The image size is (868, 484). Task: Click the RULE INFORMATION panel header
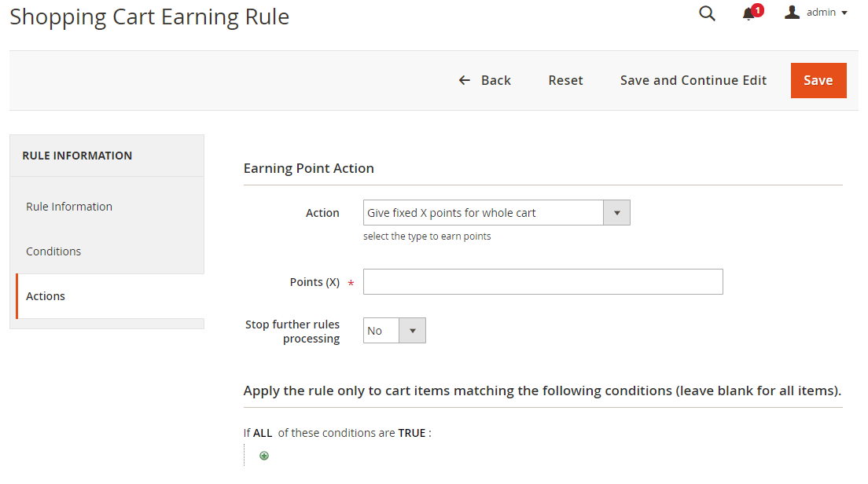(77, 156)
